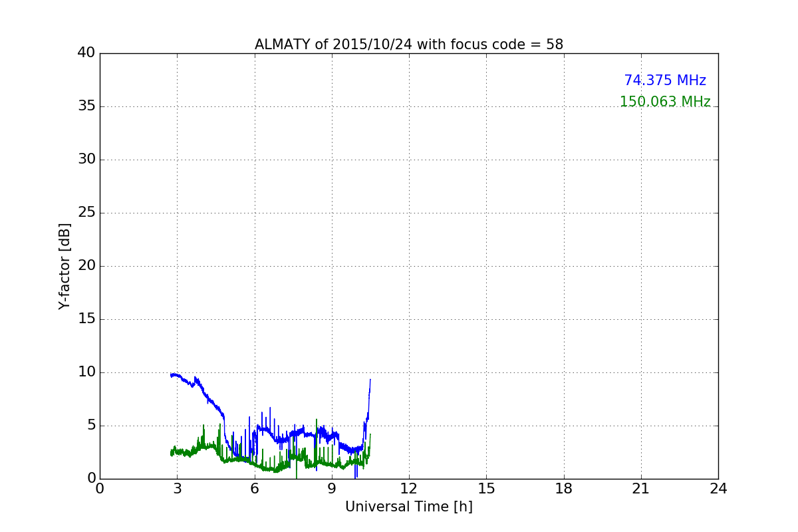Click x-axis tick value 9
The height and width of the screenshot is (532, 798).
click(332, 488)
